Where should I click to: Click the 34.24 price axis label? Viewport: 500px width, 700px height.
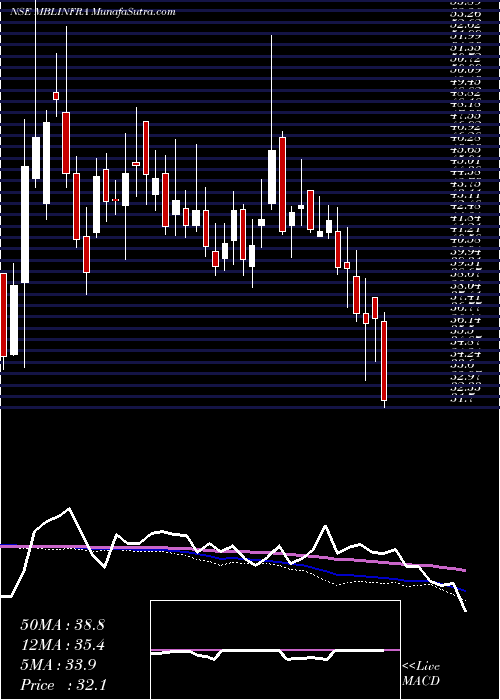[x=467, y=354]
